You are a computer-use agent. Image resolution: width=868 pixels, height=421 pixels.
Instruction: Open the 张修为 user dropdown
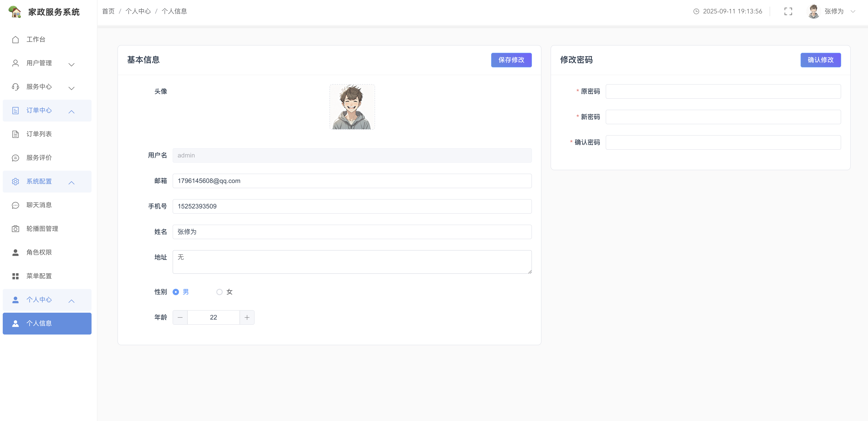[834, 11]
